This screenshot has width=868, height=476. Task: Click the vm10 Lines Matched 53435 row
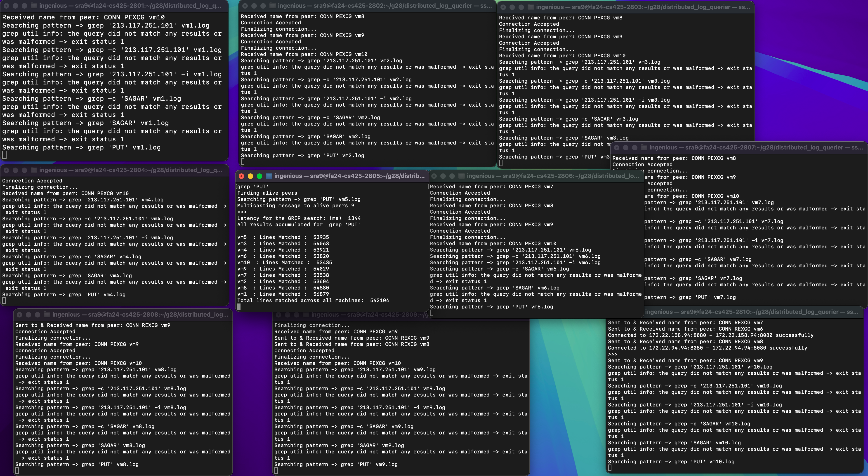pyautogui.click(x=285, y=263)
